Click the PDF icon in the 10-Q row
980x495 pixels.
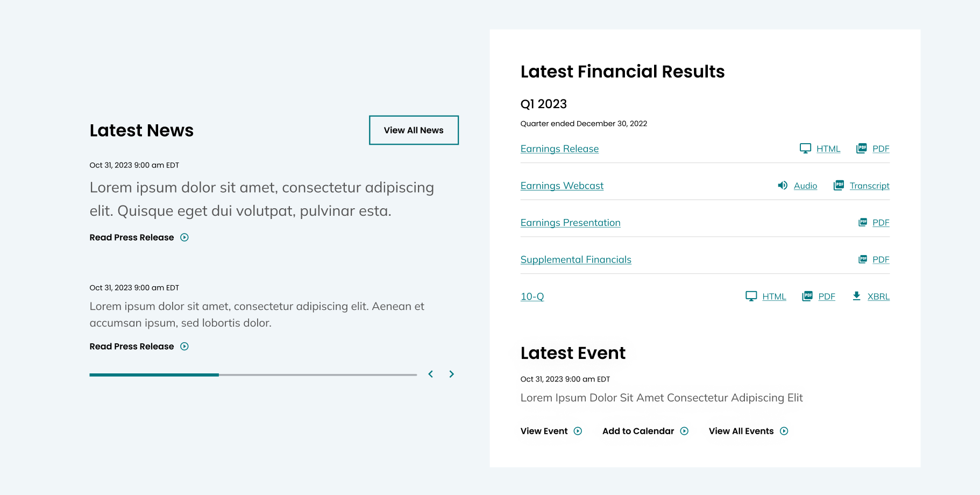point(807,296)
